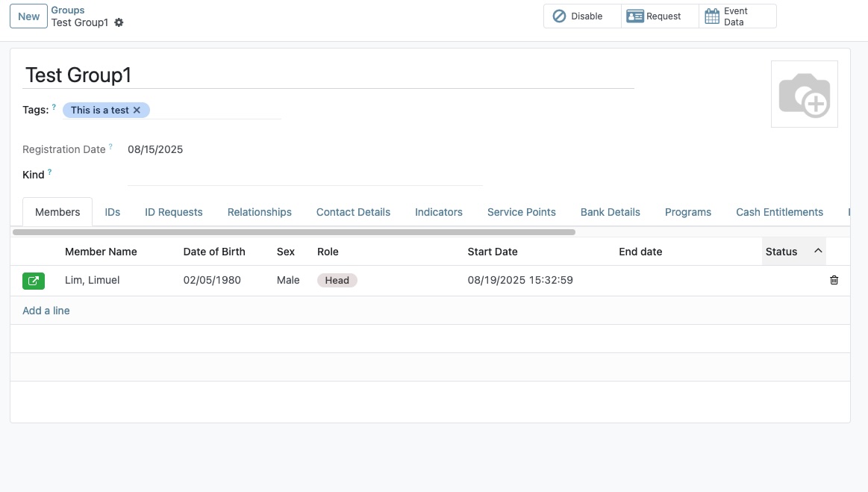Sort members by Status column

tap(781, 252)
